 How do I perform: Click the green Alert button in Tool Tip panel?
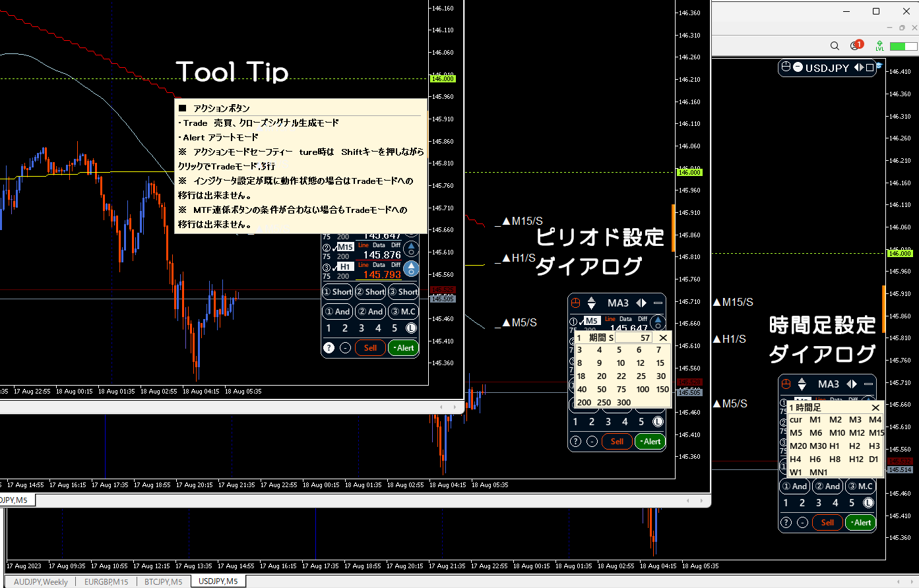point(403,347)
